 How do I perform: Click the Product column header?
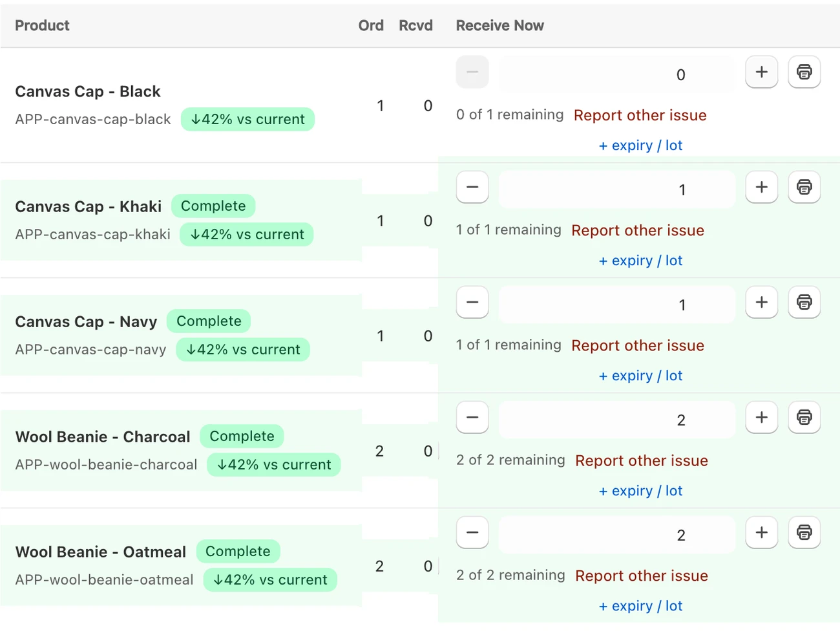(42, 25)
